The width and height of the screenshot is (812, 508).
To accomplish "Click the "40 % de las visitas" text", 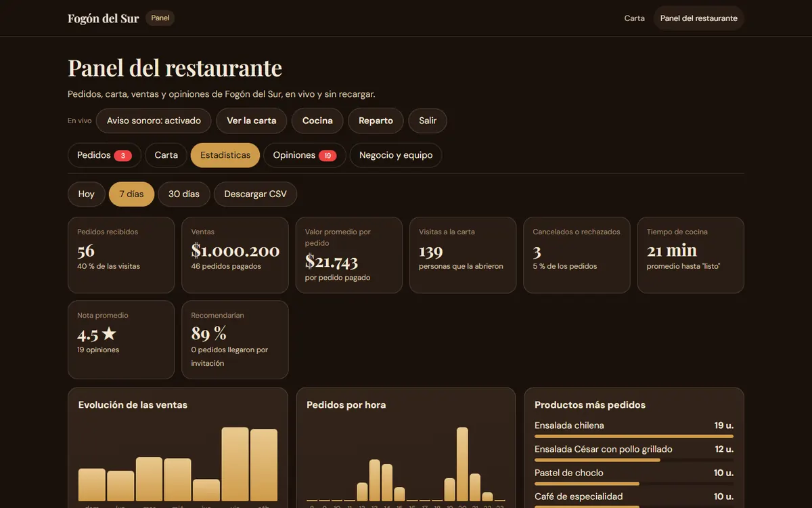I will [109, 266].
